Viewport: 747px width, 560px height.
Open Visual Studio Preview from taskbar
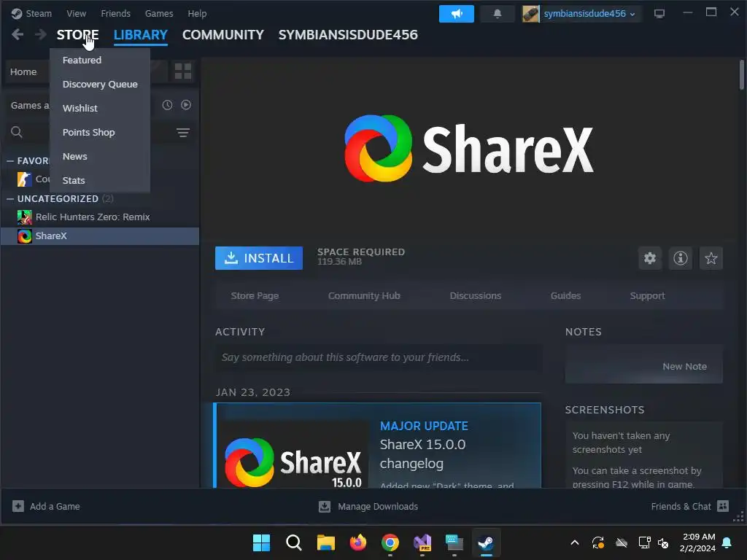(422, 542)
